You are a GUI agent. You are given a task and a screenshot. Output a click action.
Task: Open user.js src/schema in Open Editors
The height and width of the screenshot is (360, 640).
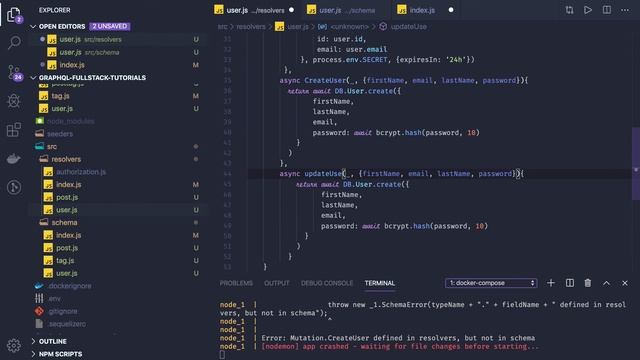[x=118, y=52]
